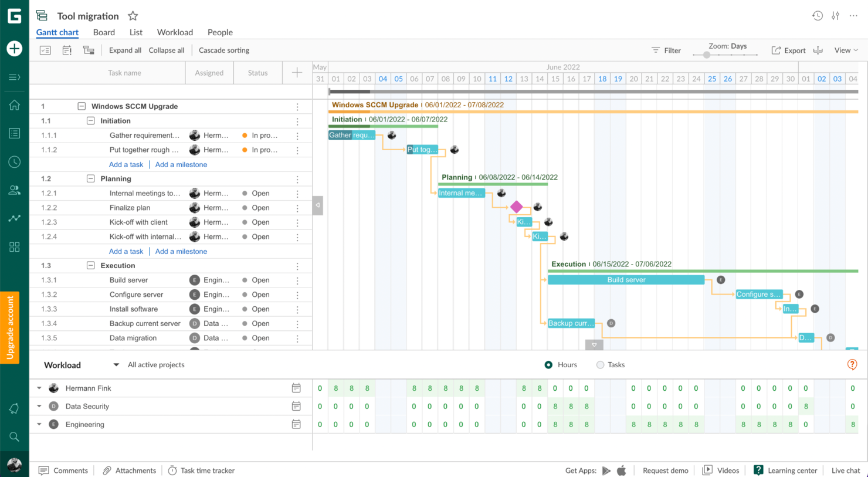868x477 pixels.
Task: Open the reports trends icon in the sidebar
Action: [14, 218]
